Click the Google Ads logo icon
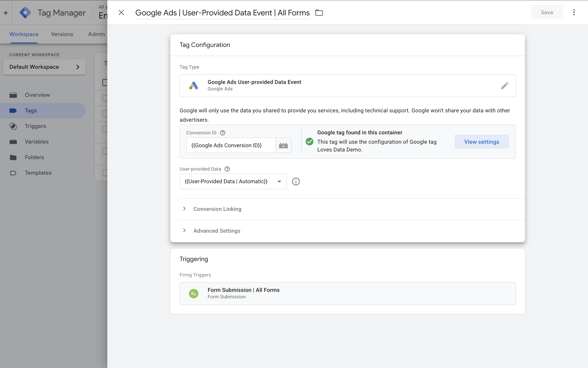The width and height of the screenshot is (588, 368). (194, 86)
